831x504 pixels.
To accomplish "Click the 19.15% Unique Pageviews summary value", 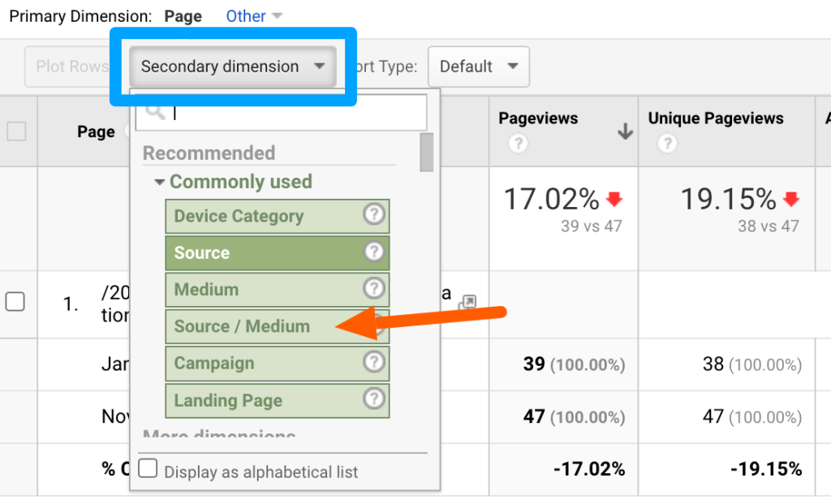I will 728,200.
